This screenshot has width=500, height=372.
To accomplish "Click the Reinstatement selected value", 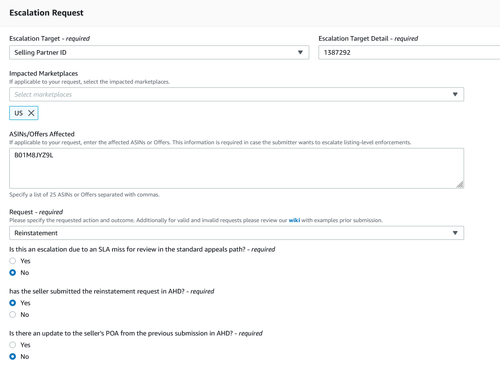I will (36, 233).
